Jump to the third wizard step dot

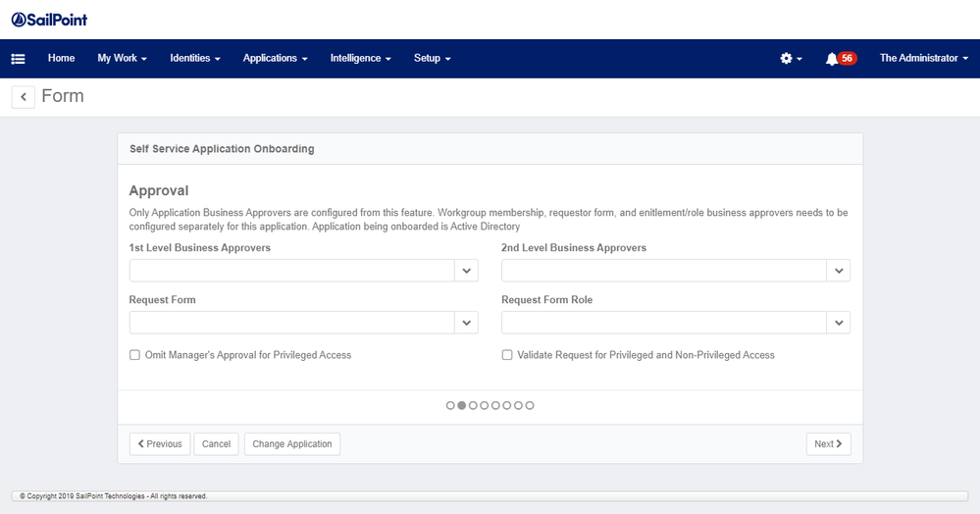[473, 405]
